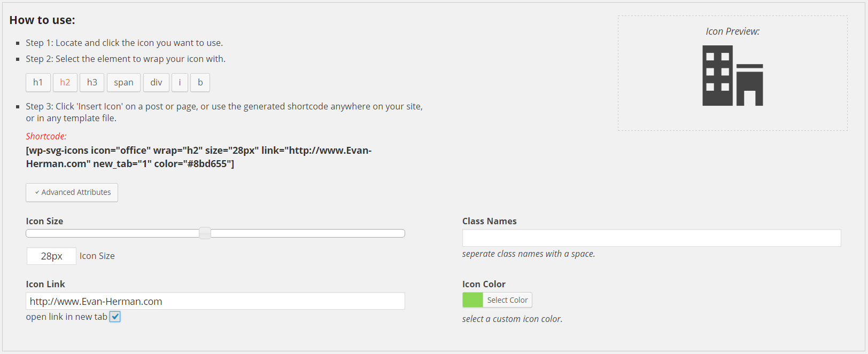Click the green icon color swatch

tap(472, 300)
